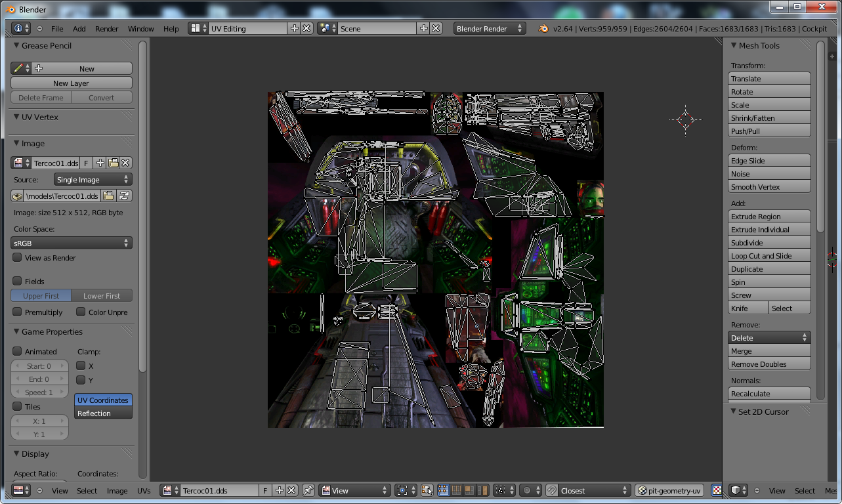The width and height of the screenshot is (842, 504).
Task: Toggle snap magnet icon in bottom header
Action: tap(551, 490)
